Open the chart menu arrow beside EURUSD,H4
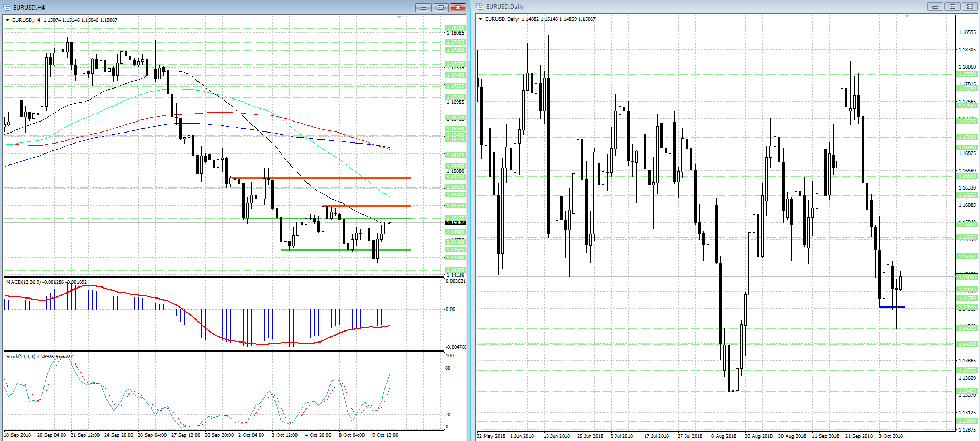 8,20
